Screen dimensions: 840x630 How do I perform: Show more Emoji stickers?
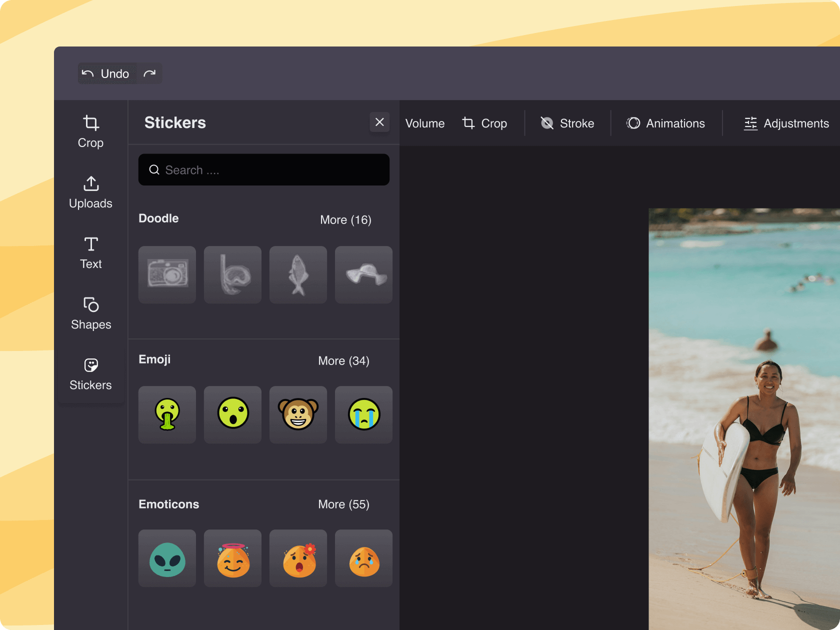tap(343, 360)
